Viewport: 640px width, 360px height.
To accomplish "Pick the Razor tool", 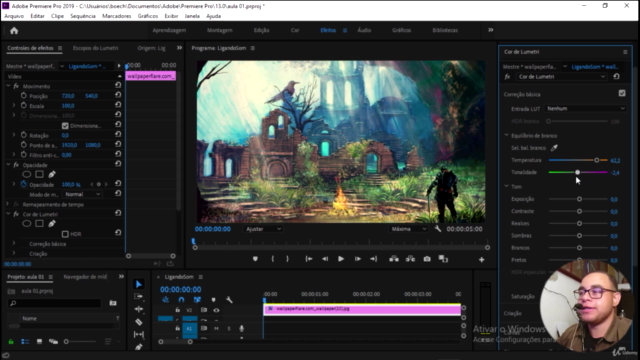I will pos(139,322).
